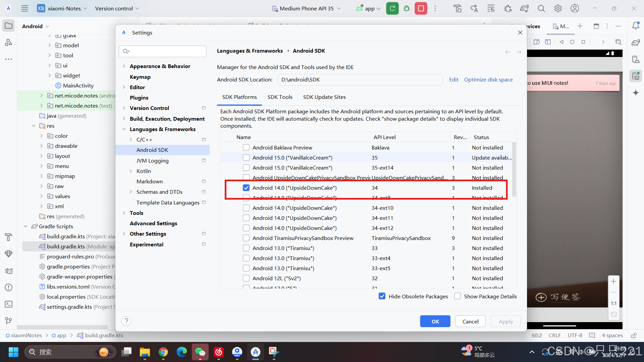Enable Show Package Details checkbox

tap(458, 296)
